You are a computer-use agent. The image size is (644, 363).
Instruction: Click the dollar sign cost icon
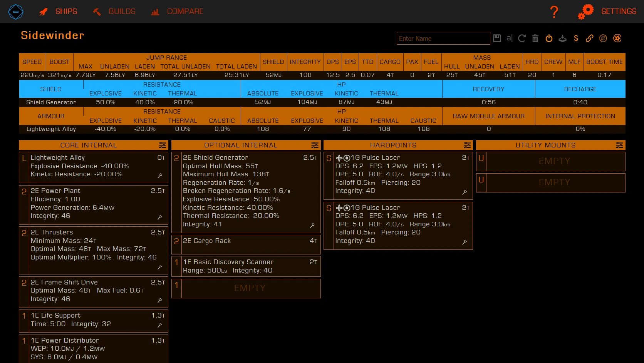click(576, 38)
